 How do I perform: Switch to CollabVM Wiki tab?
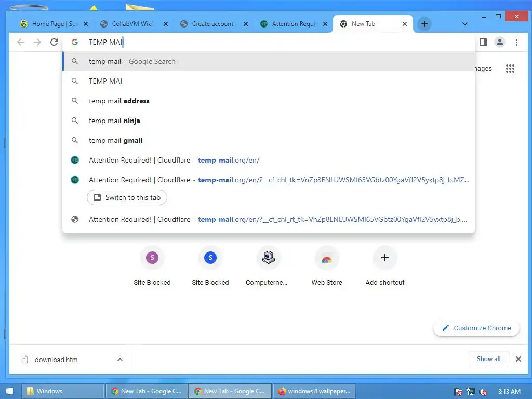tap(134, 24)
